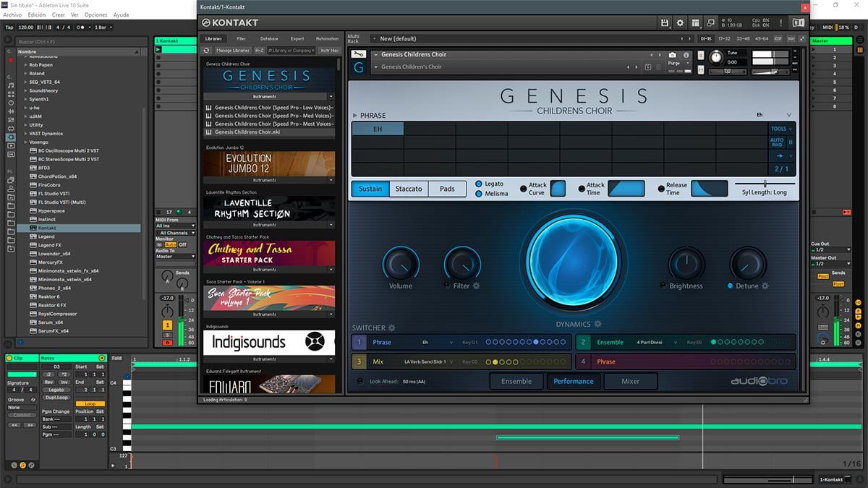Switch to the Database tab in Kontakt
This screenshot has height=488, width=868.
[x=269, y=38]
